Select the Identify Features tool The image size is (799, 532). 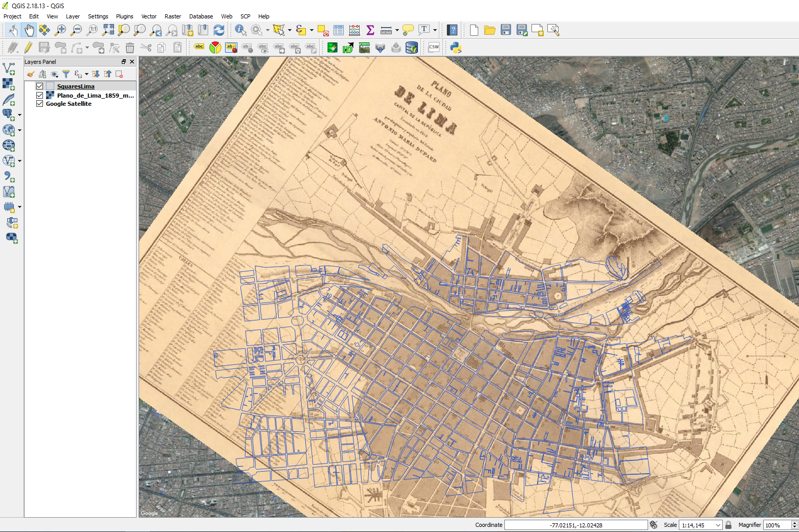coord(240,30)
